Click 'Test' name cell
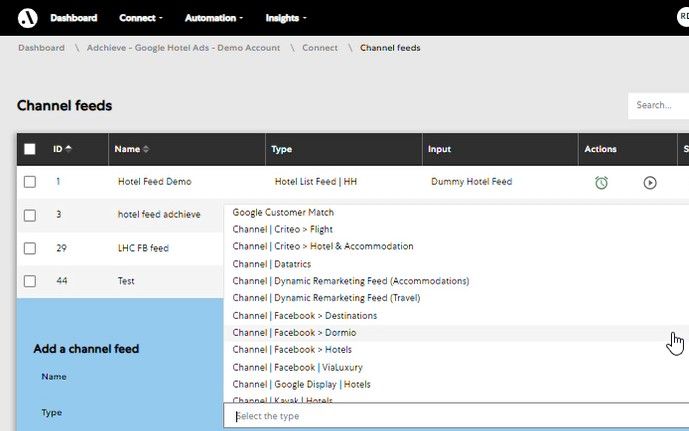Image resolution: width=689 pixels, height=431 pixels. pyautogui.click(x=126, y=281)
